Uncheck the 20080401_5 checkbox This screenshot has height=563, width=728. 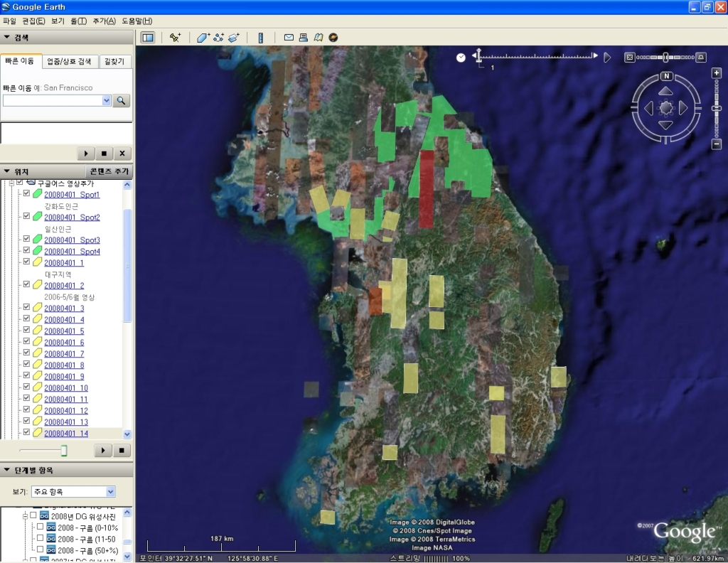pos(26,330)
